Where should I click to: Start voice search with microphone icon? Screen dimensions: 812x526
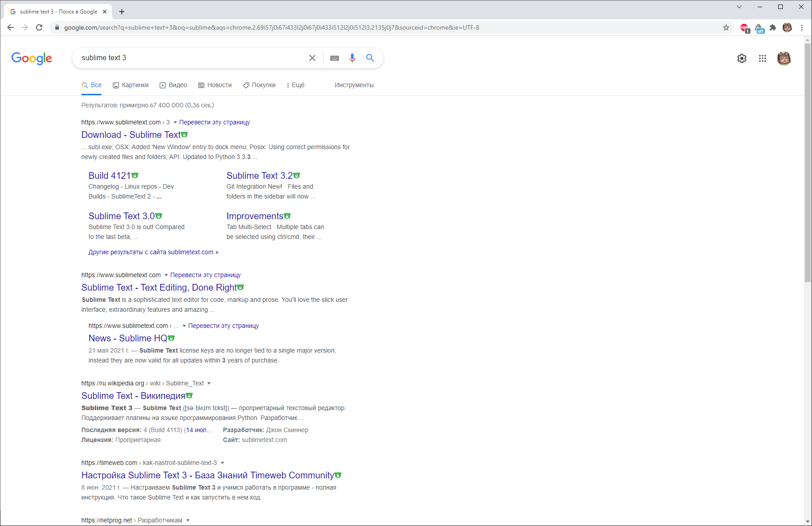click(352, 58)
